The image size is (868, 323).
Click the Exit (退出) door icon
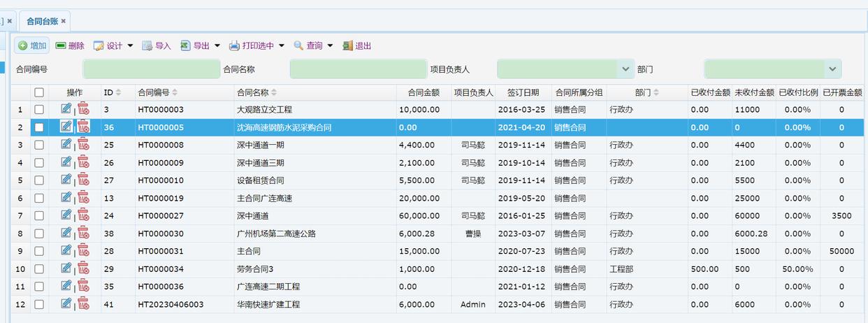coord(347,46)
